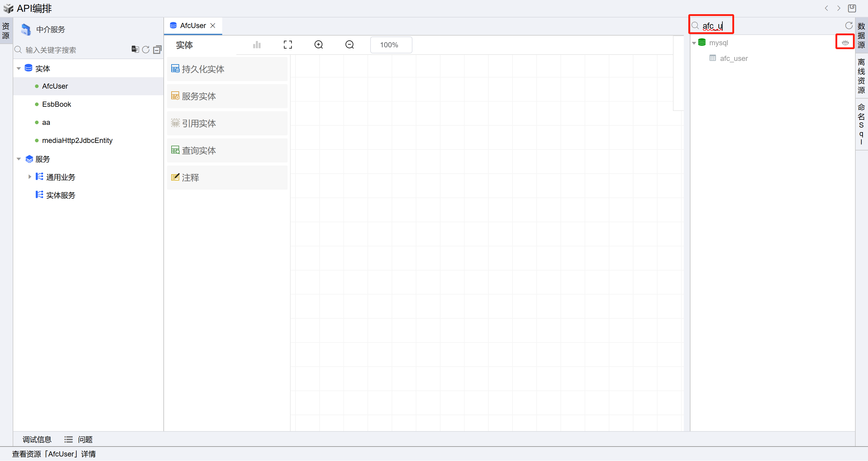Screen dimensions: 868x461
Task: Expand the 通用业务 tree node
Action: (30, 177)
